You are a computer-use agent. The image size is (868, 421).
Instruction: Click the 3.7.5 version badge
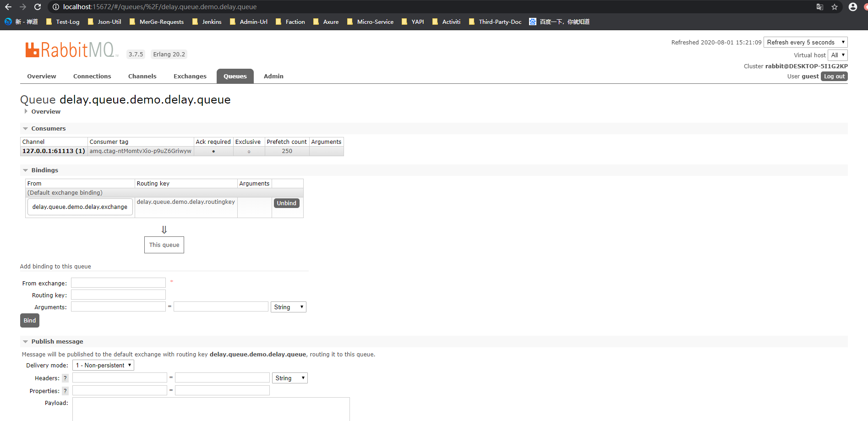(x=136, y=54)
